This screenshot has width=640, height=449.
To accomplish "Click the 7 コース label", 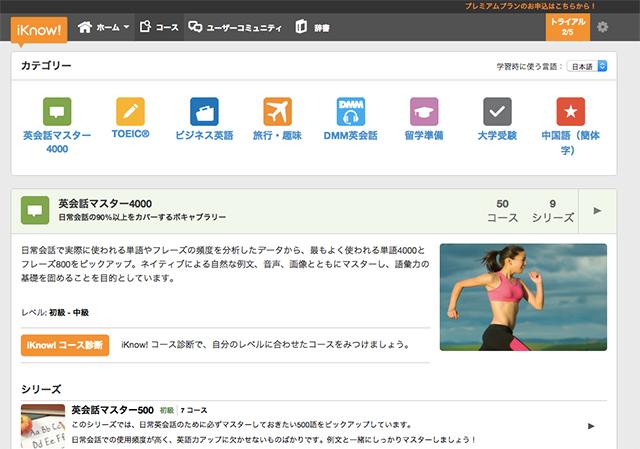I will click(x=194, y=410).
